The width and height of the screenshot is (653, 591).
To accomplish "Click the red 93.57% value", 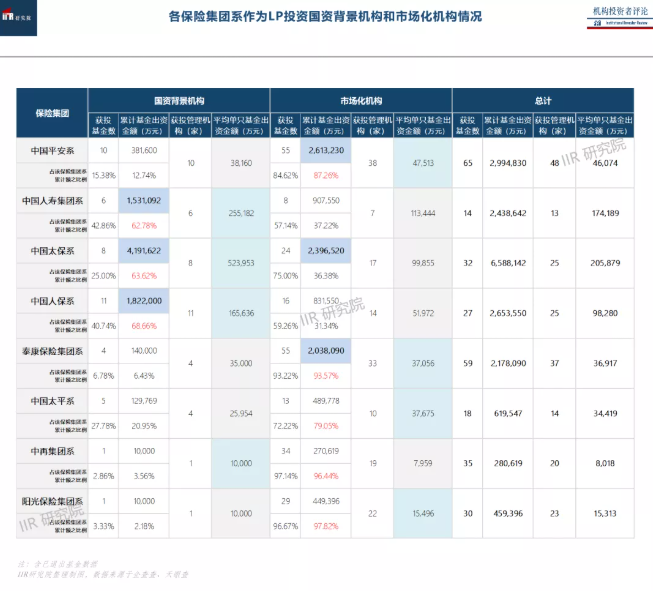I will 326,376.
